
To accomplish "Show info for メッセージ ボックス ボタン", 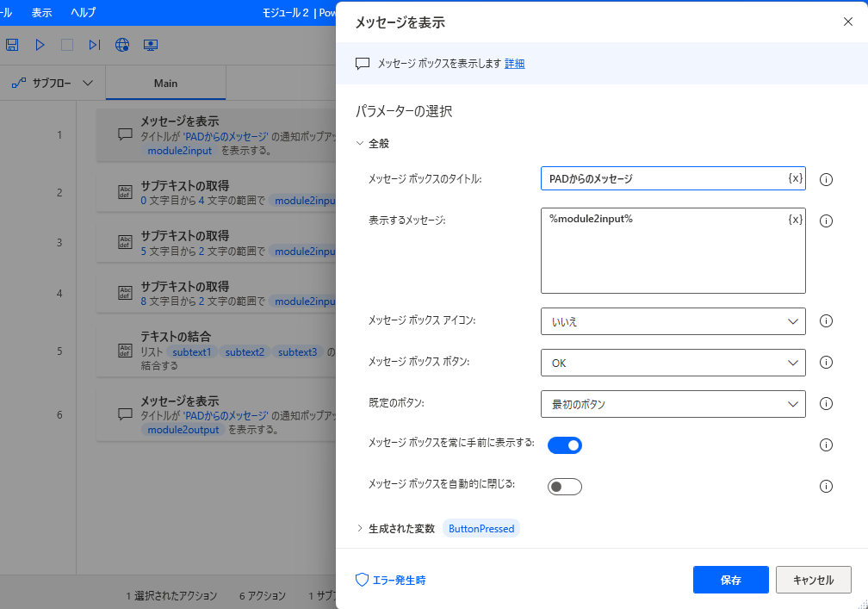I will click(826, 362).
